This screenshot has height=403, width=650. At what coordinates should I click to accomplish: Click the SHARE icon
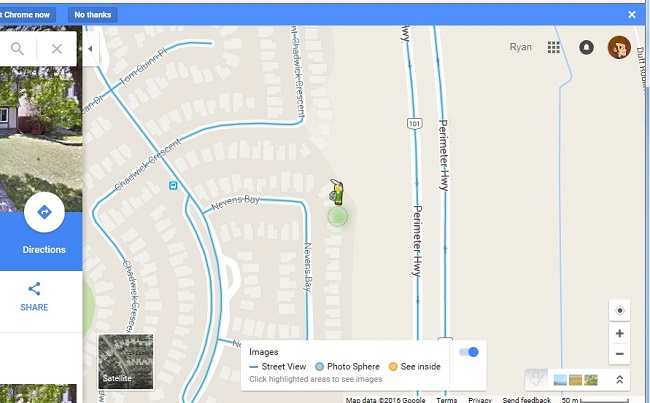tap(34, 289)
